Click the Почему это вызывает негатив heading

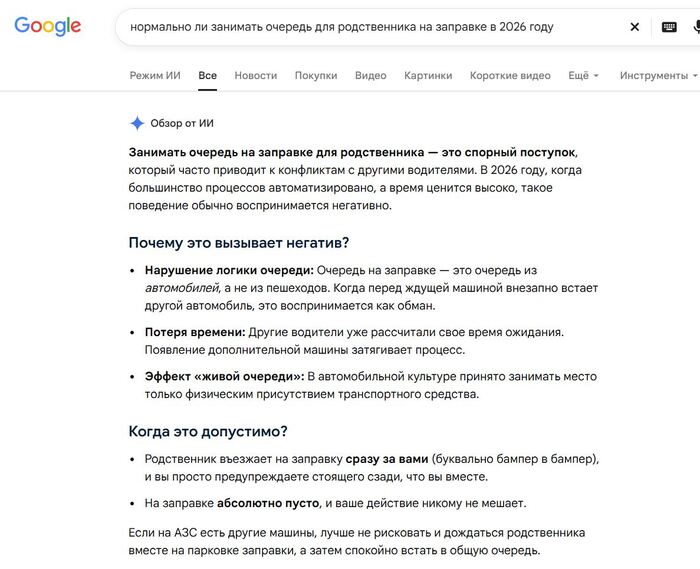click(x=239, y=243)
